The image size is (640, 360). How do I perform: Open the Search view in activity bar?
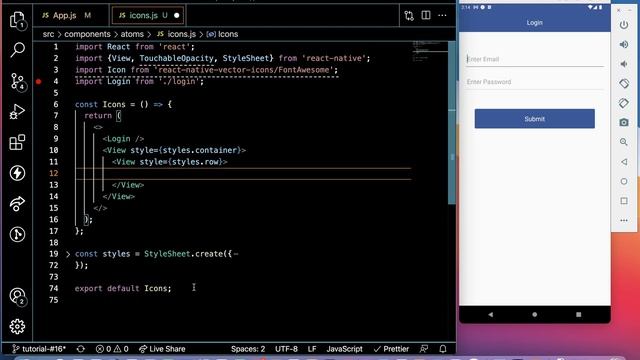(x=17, y=50)
